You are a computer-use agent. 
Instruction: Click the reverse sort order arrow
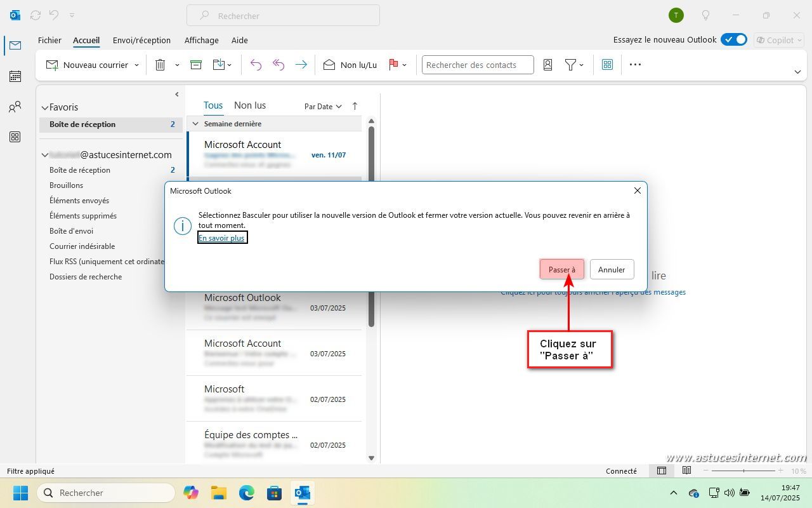(x=355, y=106)
